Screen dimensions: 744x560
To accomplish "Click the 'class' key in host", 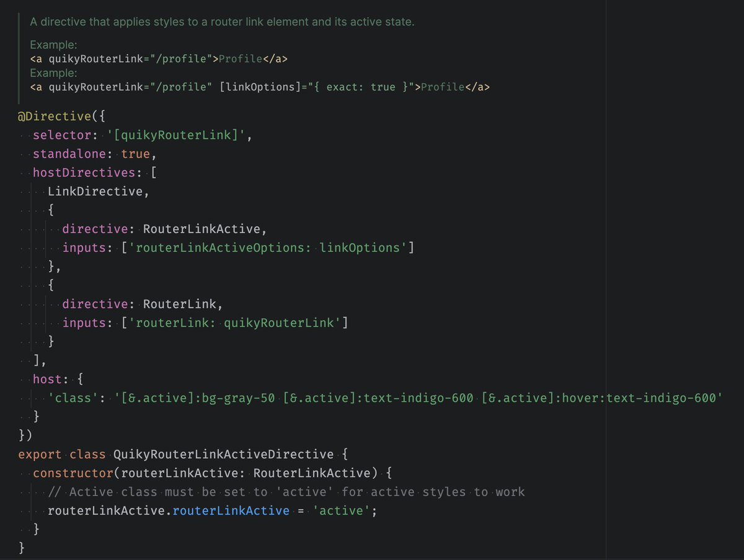I will [73, 397].
